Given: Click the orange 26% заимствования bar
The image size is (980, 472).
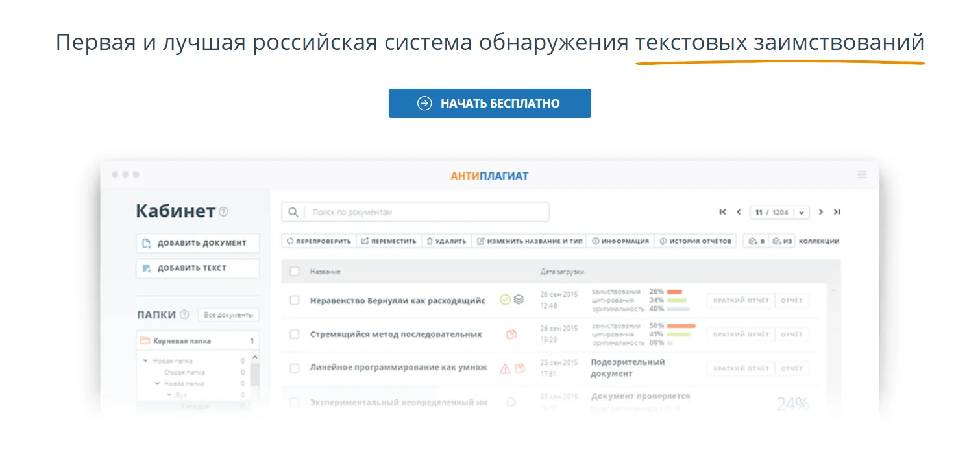Looking at the screenshot, I should [x=674, y=292].
